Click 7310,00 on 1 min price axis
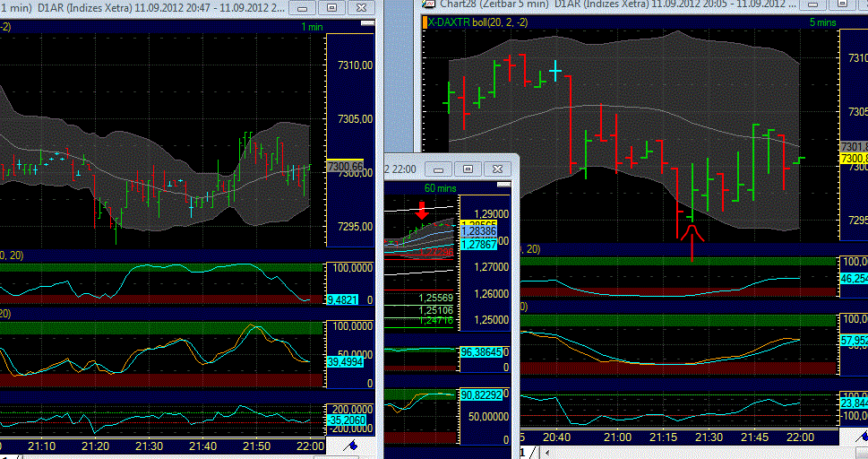The width and height of the screenshot is (868, 459). coord(355,65)
